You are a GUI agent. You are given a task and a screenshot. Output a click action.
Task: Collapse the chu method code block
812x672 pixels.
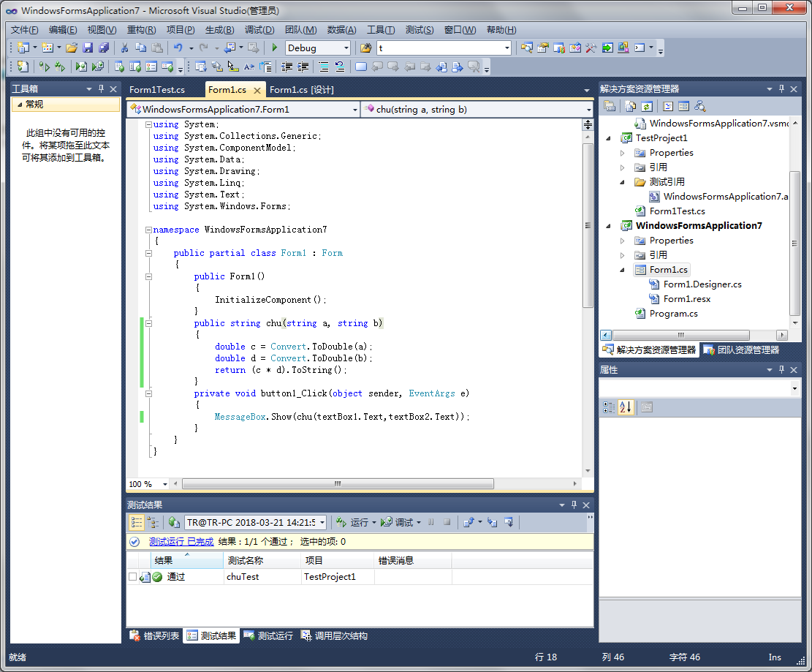click(x=149, y=323)
